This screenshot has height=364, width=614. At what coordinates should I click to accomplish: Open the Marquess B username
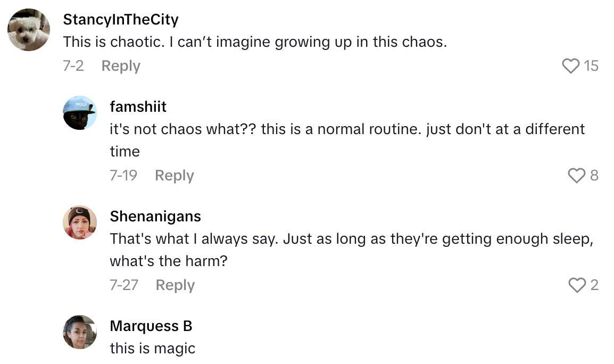pyautogui.click(x=151, y=326)
